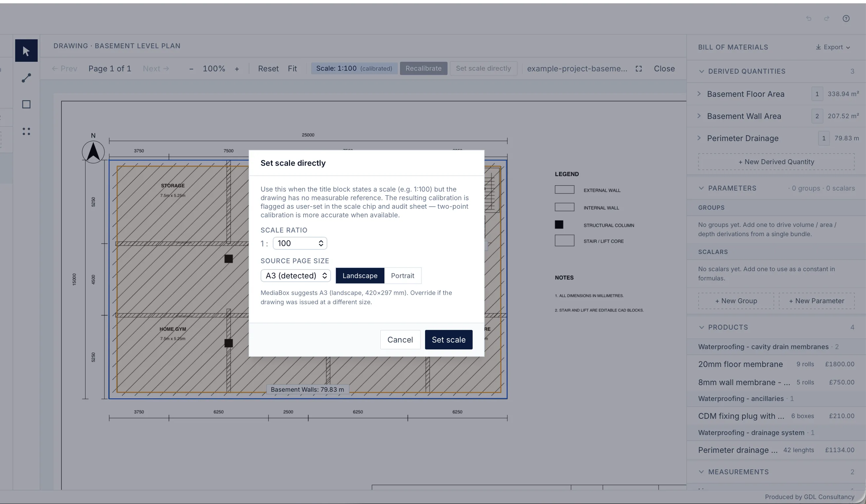Expand the Basement Wall Area row

[x=699, y=116]
